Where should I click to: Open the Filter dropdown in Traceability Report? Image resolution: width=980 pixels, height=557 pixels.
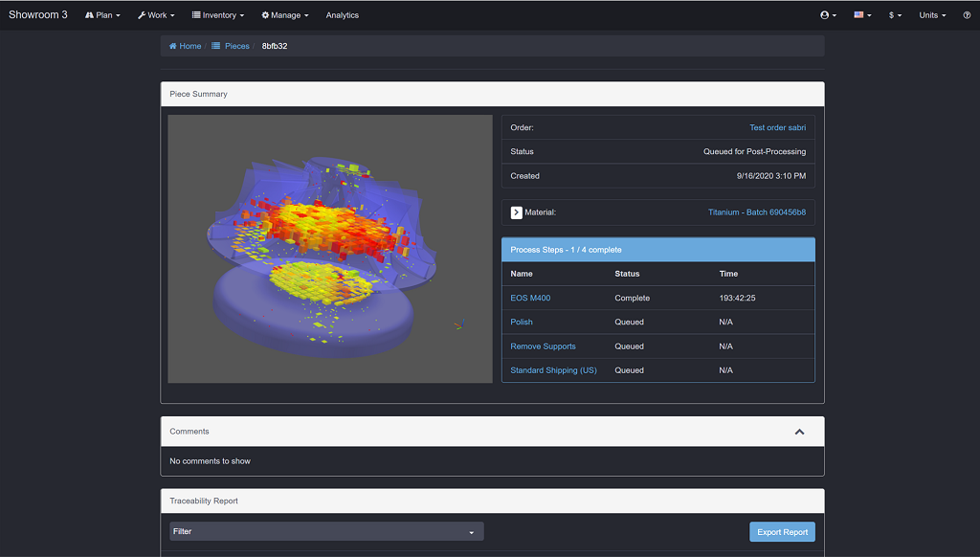coord(326,531)
